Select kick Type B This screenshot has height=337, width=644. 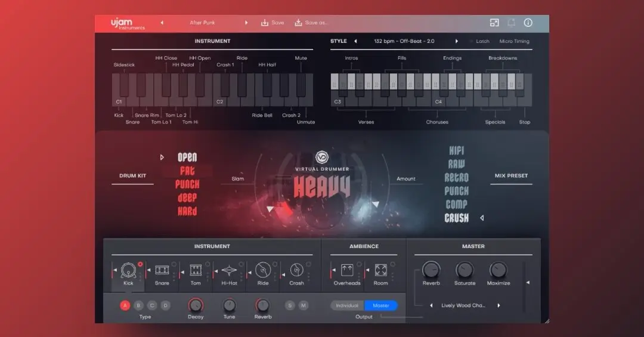click(x=139, y=305)
